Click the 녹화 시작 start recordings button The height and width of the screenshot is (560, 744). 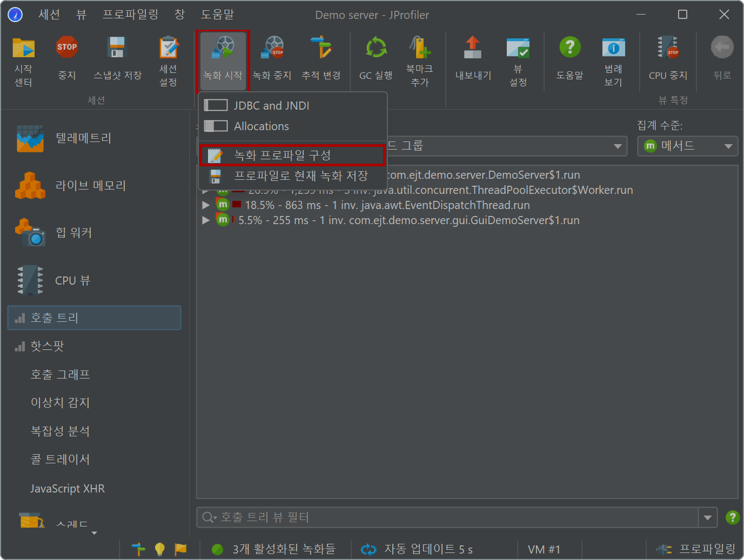pos(223,60)
